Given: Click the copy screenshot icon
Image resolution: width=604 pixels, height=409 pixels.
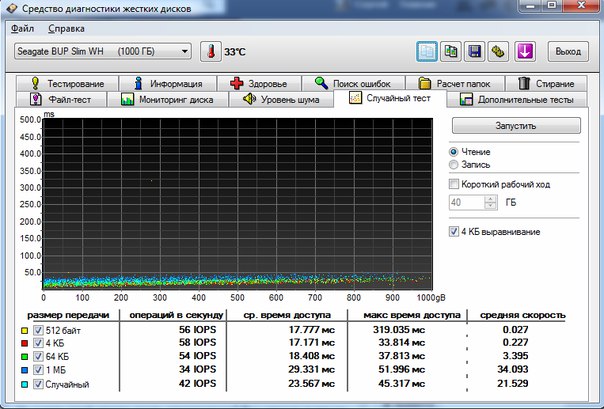Looking at the screenshot, I should pos(452,51).
